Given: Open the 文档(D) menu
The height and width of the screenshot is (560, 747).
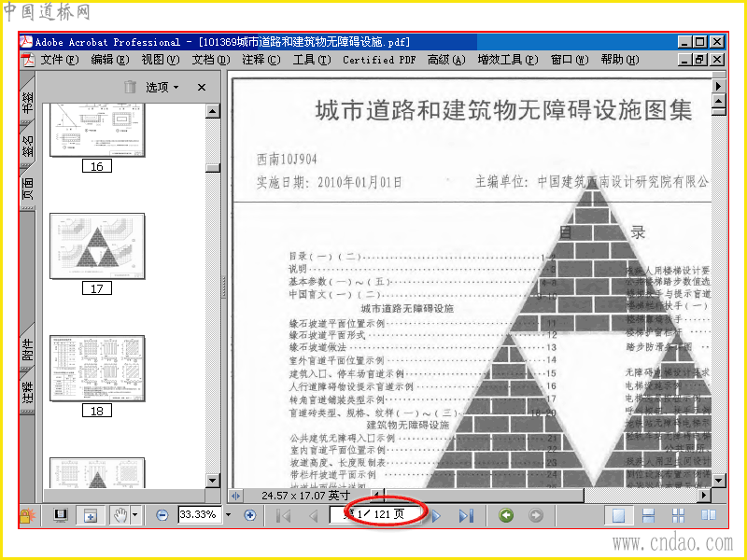Looking at the screenshot, I should tap(211, 60).
